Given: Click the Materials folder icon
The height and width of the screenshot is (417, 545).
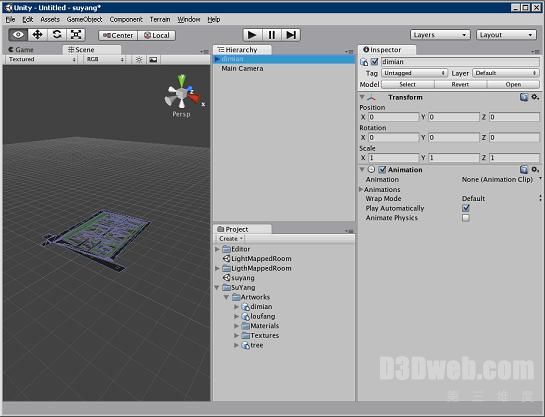Looking at the screenshot, I should coord(245,326).
